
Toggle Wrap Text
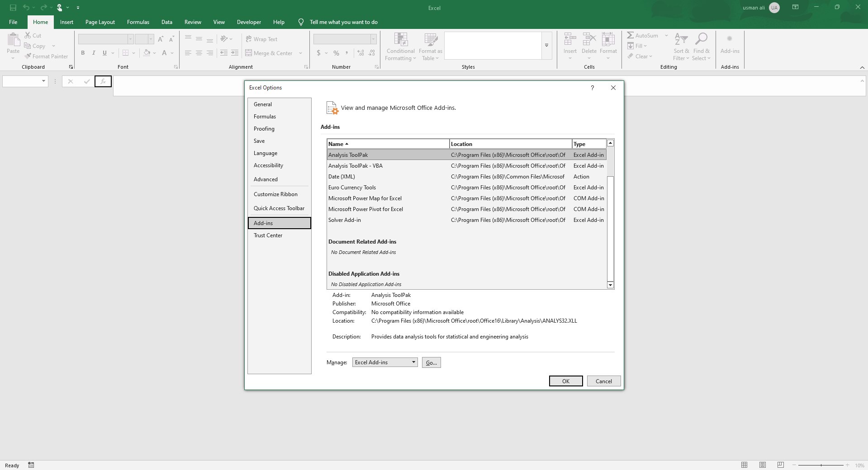[261, 39]
